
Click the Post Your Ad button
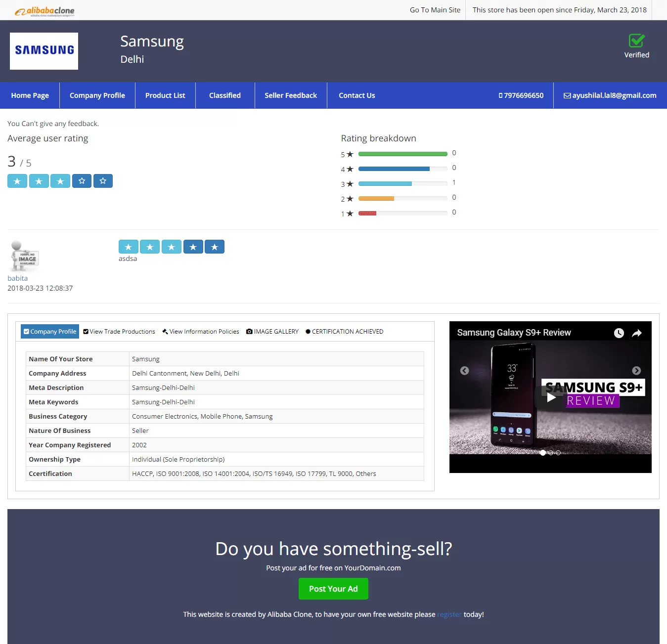click(333, 589)
